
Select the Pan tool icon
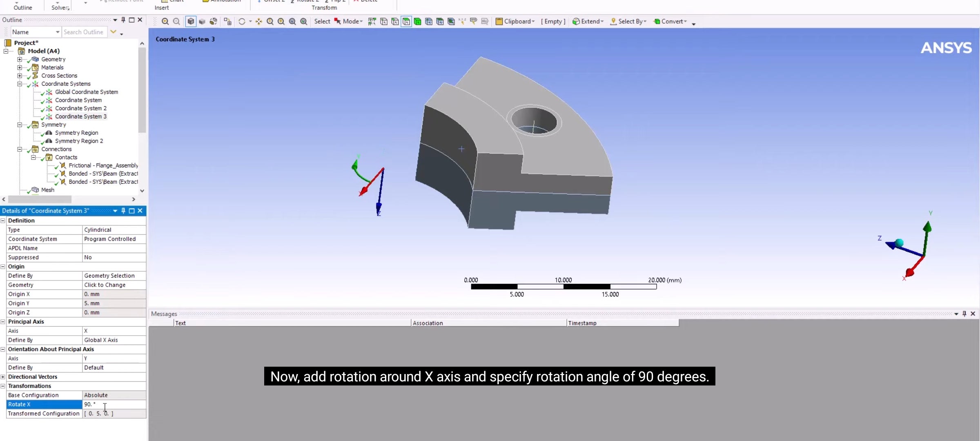pyautogui.click(x=259, y=22)
